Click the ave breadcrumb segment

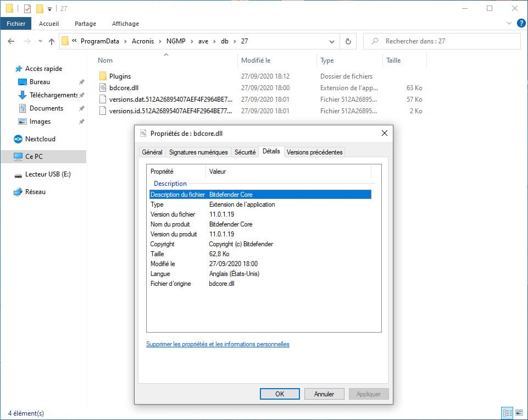click(x=203, y=41)
